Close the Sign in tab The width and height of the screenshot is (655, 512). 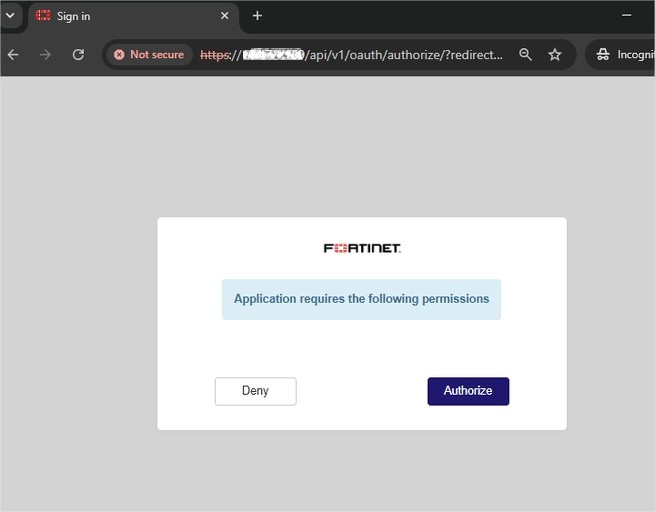pyautogui.click(x=224, y=16)
